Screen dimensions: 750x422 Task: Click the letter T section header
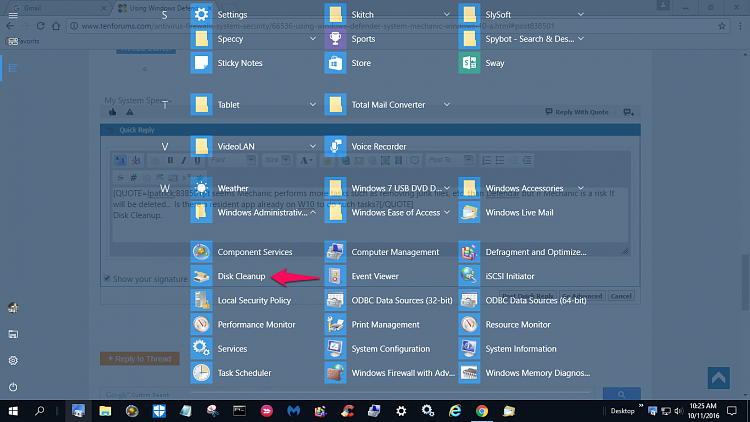tap(165, 104)
